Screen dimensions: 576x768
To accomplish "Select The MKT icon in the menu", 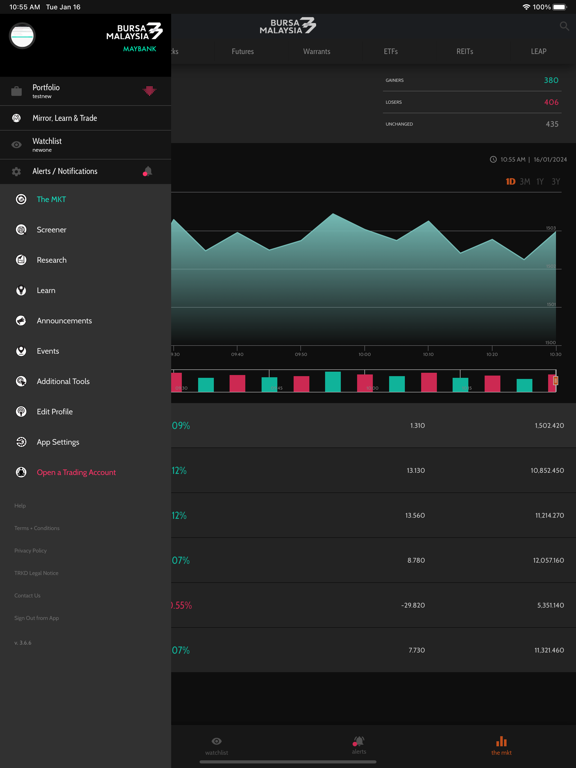I will tap(21, 199).
